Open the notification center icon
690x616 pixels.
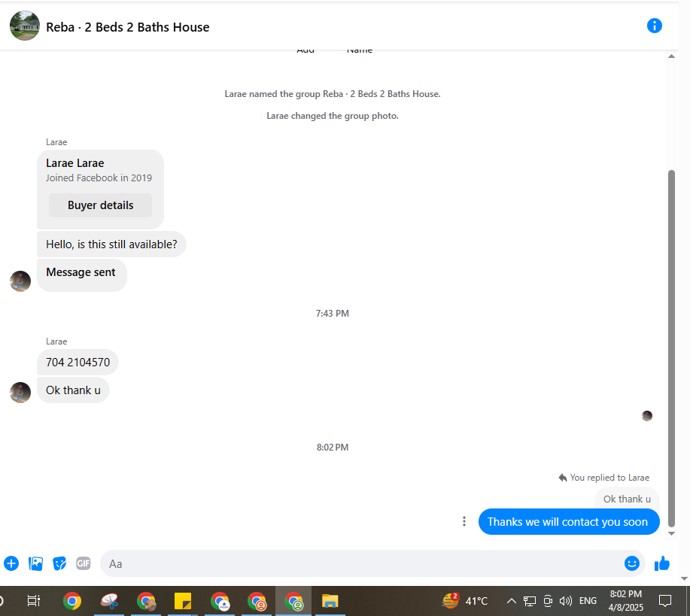pyautogui.click(x=665, y=601)
